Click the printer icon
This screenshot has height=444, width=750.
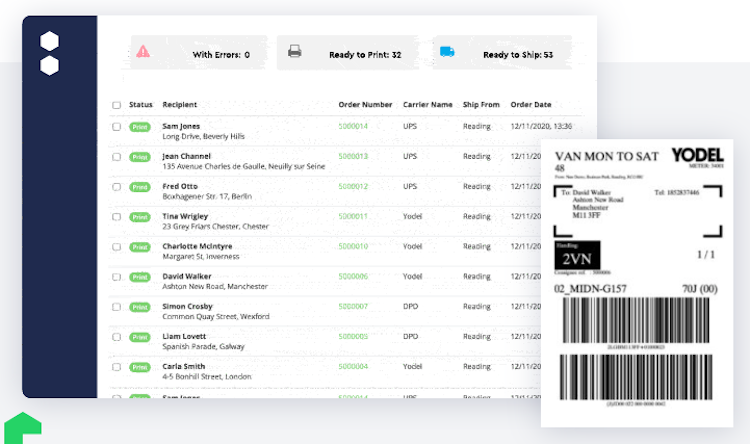coord(294,52)
